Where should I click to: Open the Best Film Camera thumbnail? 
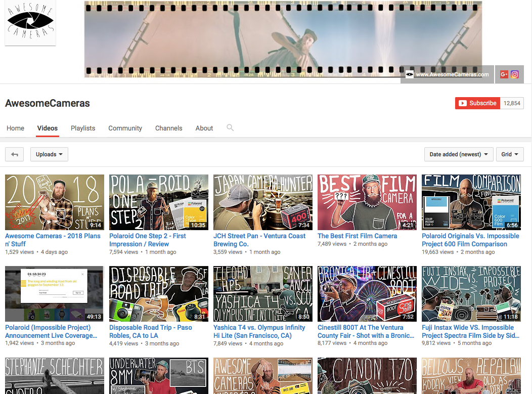point(367,202)
